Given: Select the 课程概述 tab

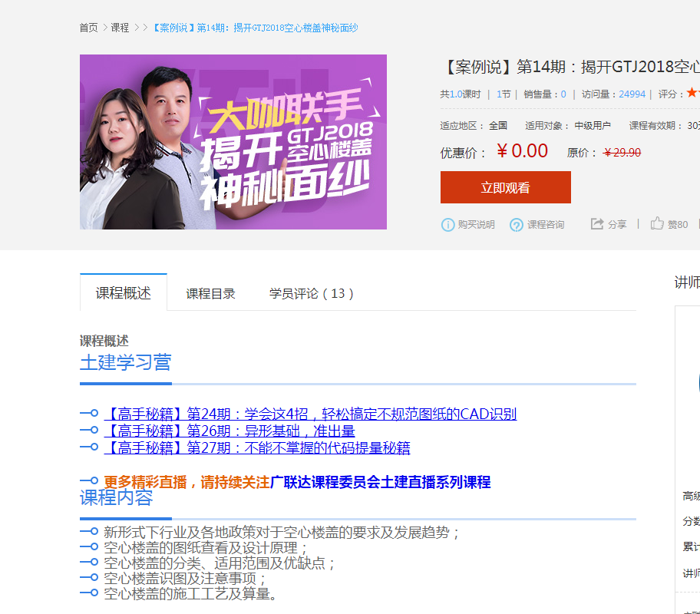Looking at the screenshot, I should point(124,292).
